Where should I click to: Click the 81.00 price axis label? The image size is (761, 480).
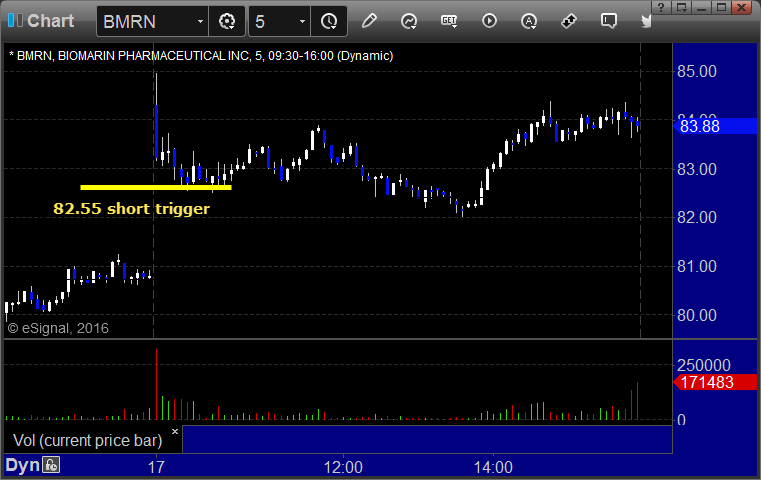[696, 266]
